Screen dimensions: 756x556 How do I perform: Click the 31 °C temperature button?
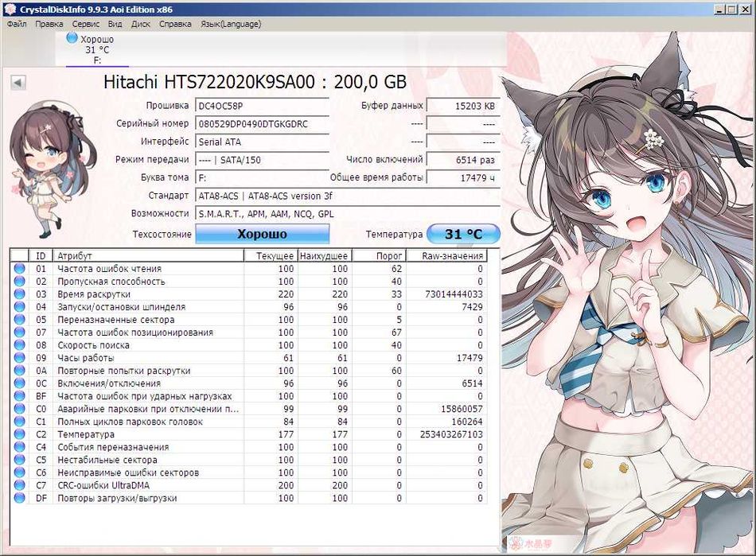pos(463,234)
